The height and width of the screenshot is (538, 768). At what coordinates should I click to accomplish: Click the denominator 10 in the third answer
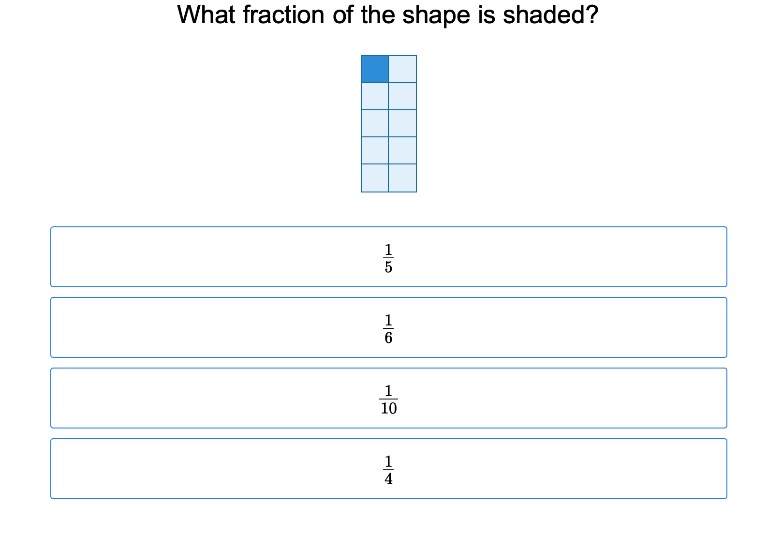click(x=388, y=409)
